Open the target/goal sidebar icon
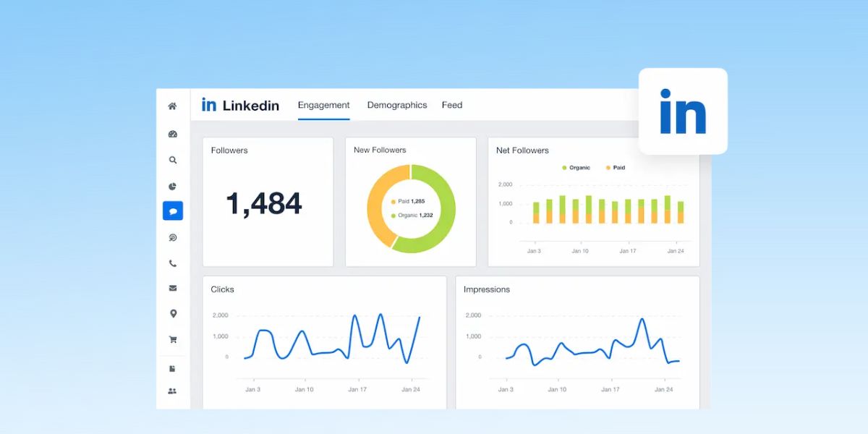The width and height of the screenshot is (868, 434). point(172,237)
